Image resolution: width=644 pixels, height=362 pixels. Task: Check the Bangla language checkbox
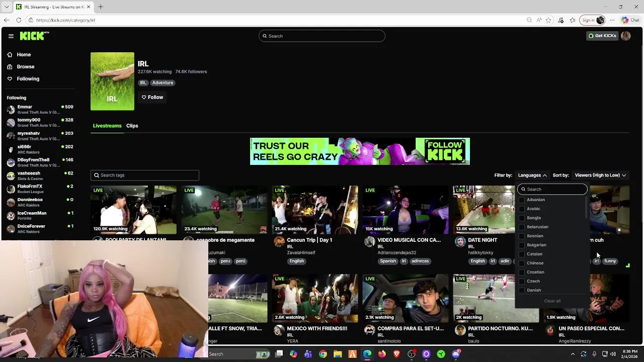pyautogui.click(x=522, y=218)
